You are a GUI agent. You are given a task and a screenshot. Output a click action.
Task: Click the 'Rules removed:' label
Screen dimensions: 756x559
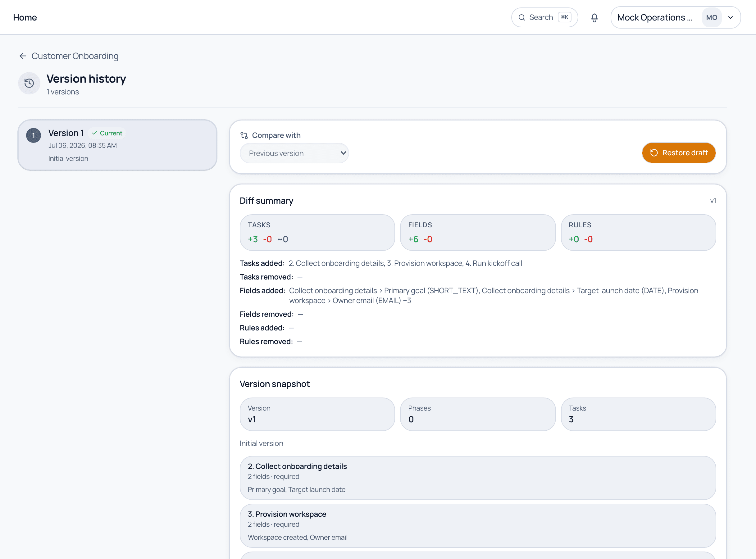266,342
